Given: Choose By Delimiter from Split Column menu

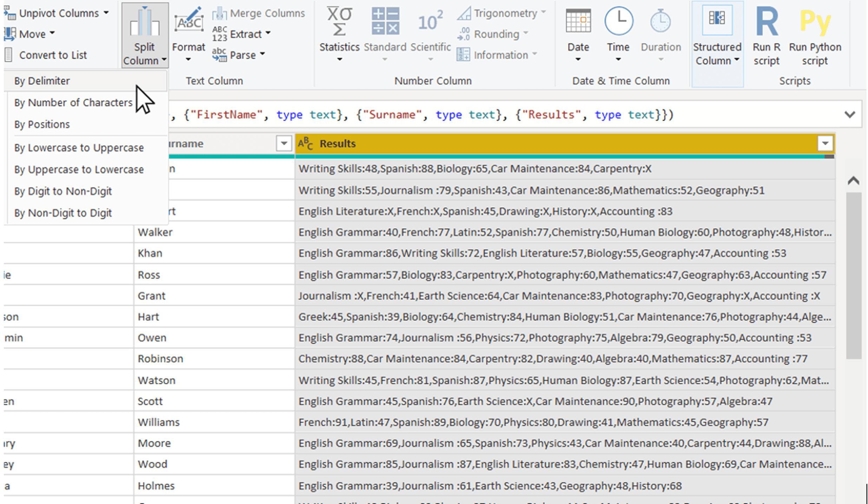Looking at the screenshot, I should [x=41, y=80].
